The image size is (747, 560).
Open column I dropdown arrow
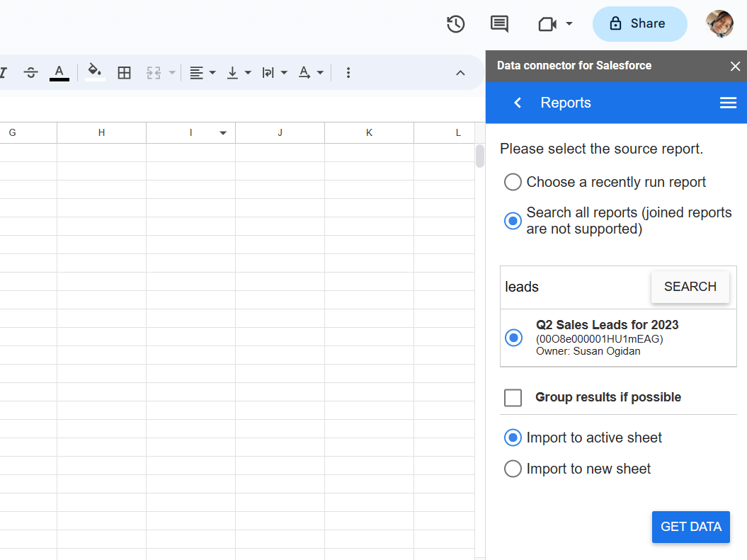(x=223, y=133)
